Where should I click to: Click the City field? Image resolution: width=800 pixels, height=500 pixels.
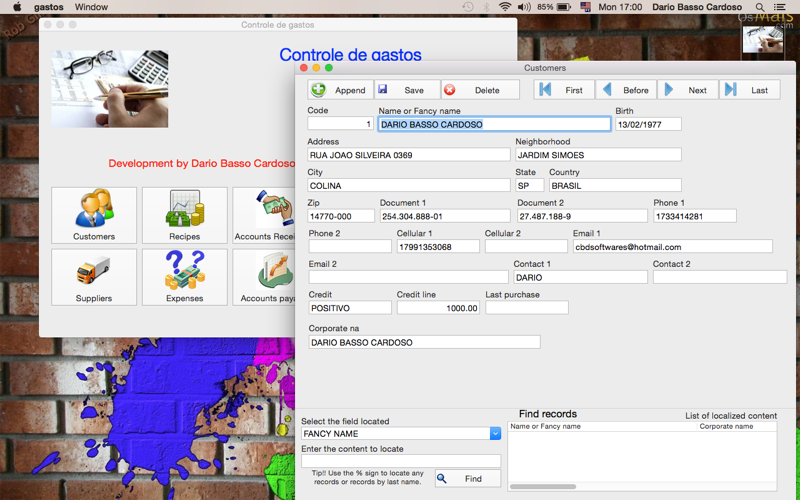[409, 185]
